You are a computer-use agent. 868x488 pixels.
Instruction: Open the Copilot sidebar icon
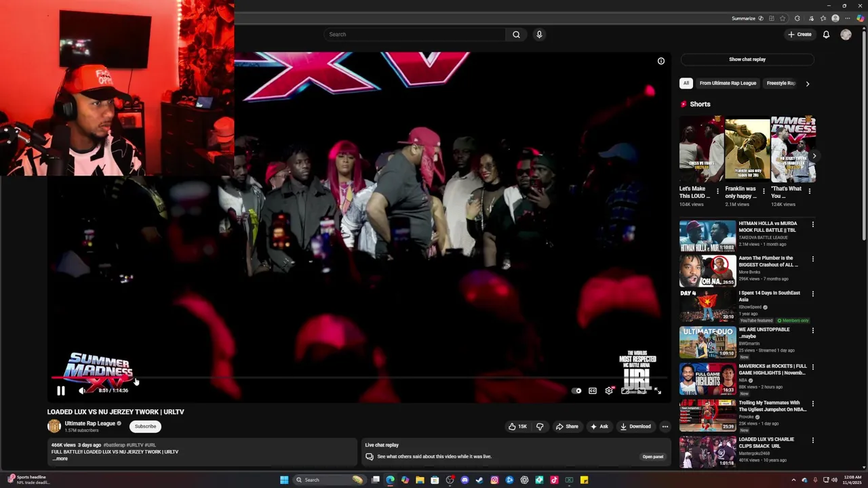tap(861, 18)
